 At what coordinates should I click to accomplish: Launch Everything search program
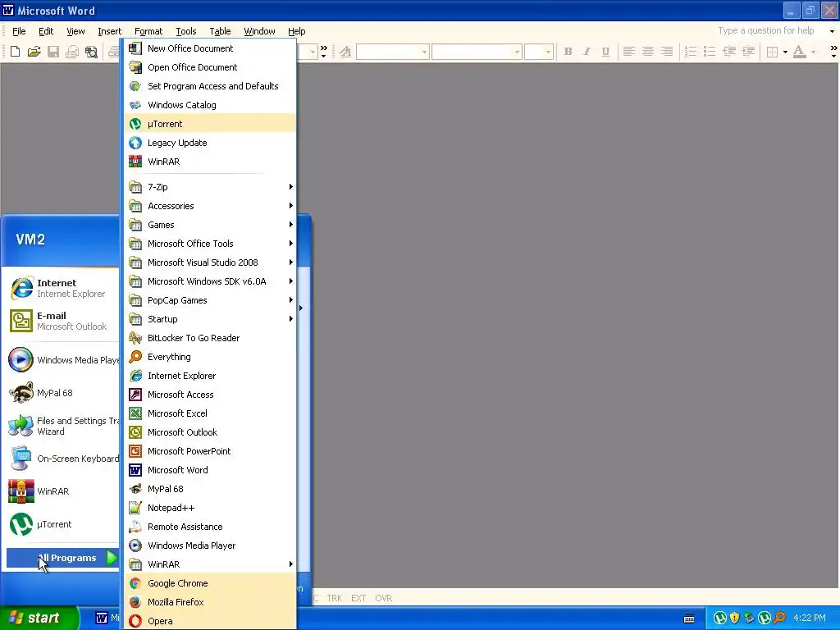click(x=210, y=357)
